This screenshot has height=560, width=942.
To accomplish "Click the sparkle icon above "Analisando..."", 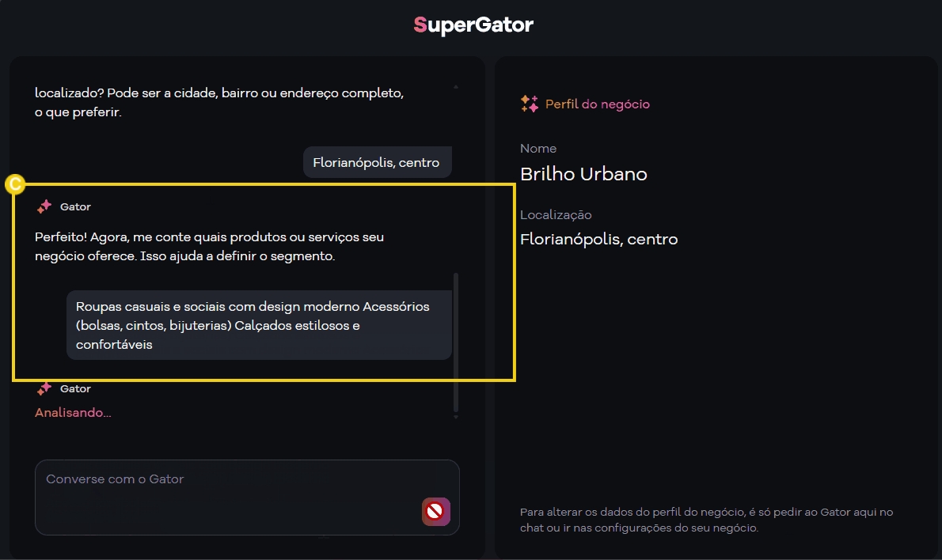I will 44,388.
